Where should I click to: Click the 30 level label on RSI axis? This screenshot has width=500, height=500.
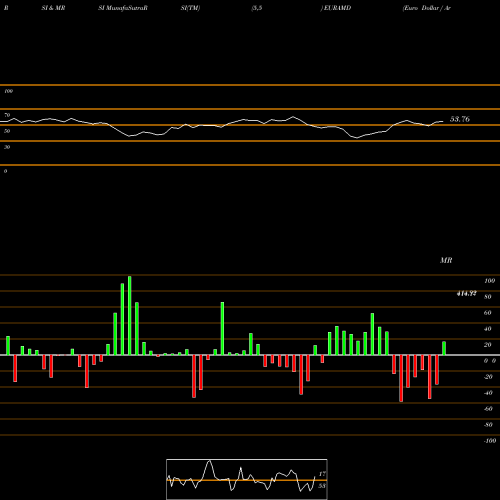[7, 147]
